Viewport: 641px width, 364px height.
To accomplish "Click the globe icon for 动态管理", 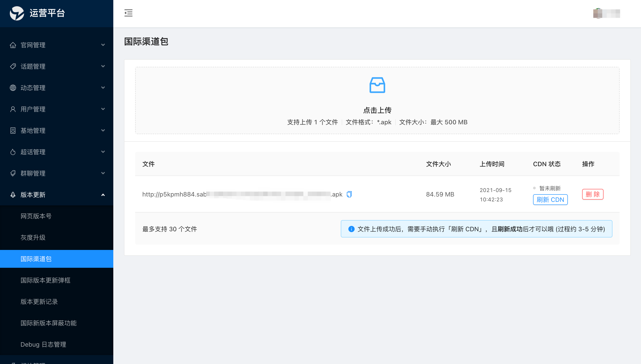I will coord(13,88).
